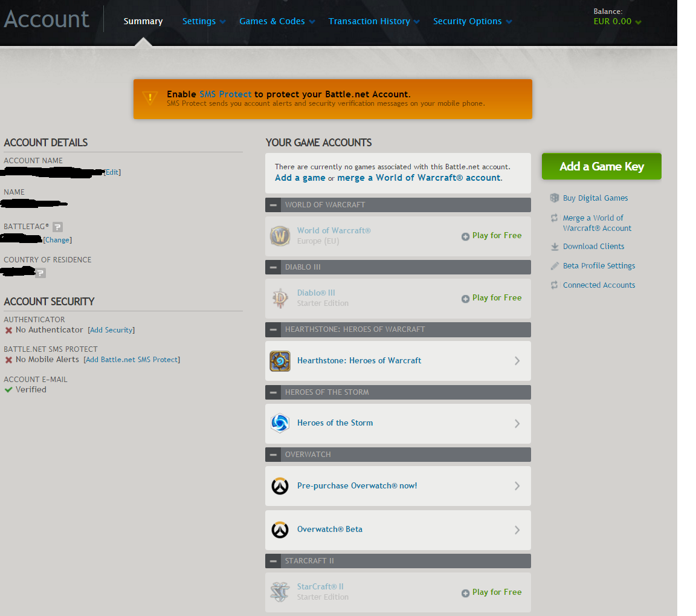Image resolution: width=696 pixels, height=616 pixels.
Task: Click the Add Security link
Action: click(x=111, y=331)
